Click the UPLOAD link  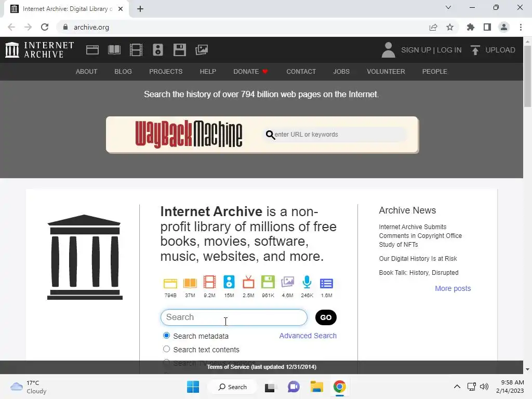coord(500,50)
